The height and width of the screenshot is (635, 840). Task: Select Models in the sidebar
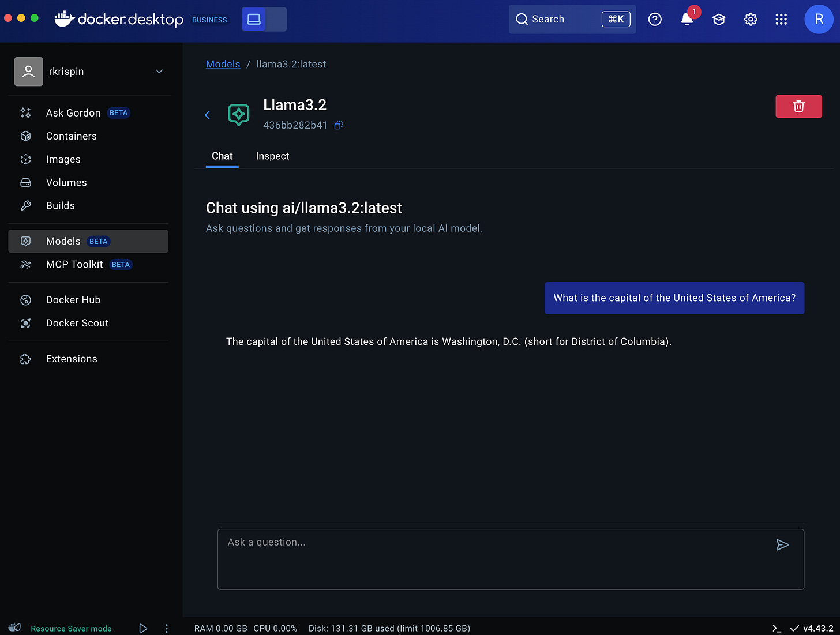coord(88,241)
